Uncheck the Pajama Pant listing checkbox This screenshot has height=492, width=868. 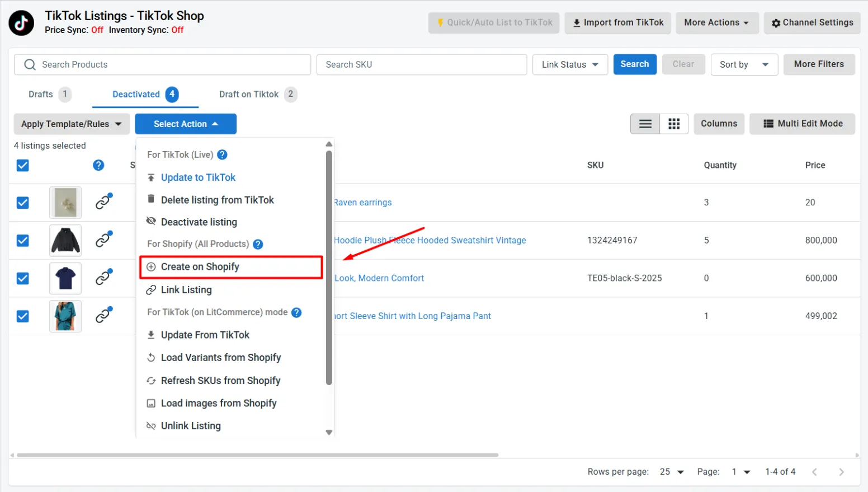point(23,316)
